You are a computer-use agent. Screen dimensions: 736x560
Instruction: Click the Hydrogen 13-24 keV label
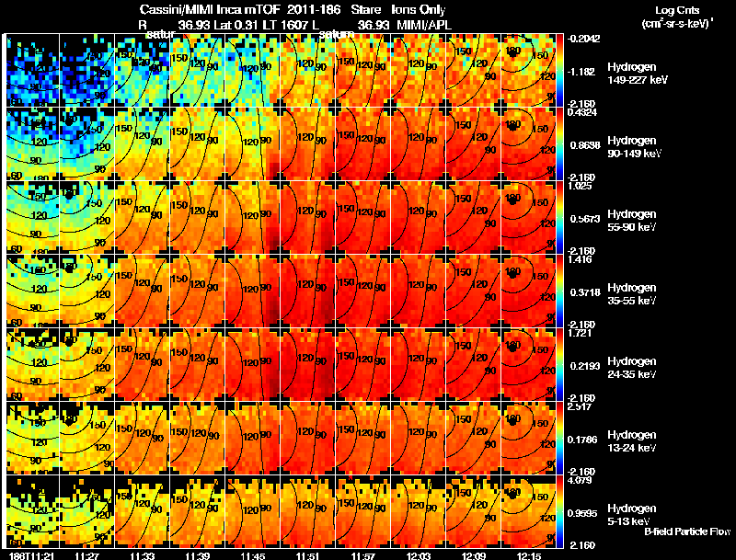[x=632, y=441]
